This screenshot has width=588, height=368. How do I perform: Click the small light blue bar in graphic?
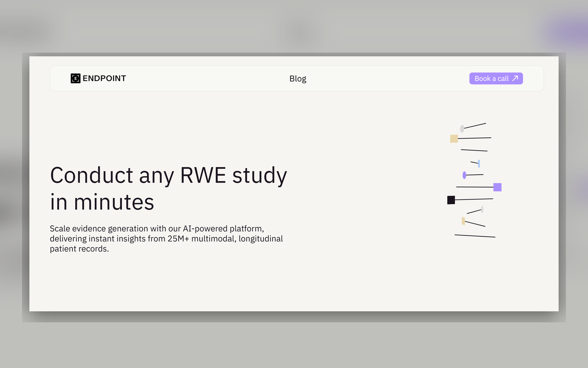(479, 163)
